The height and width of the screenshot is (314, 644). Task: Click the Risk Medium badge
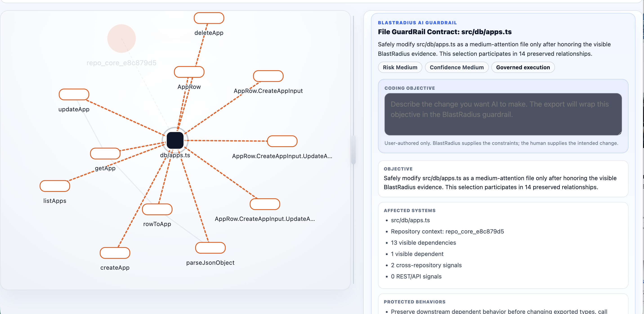(400, 67)
